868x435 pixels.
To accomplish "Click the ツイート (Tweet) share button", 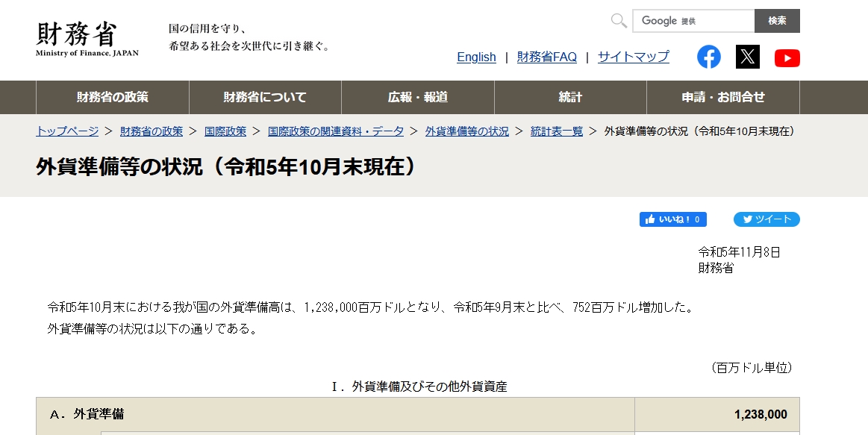I will (766, 219).
